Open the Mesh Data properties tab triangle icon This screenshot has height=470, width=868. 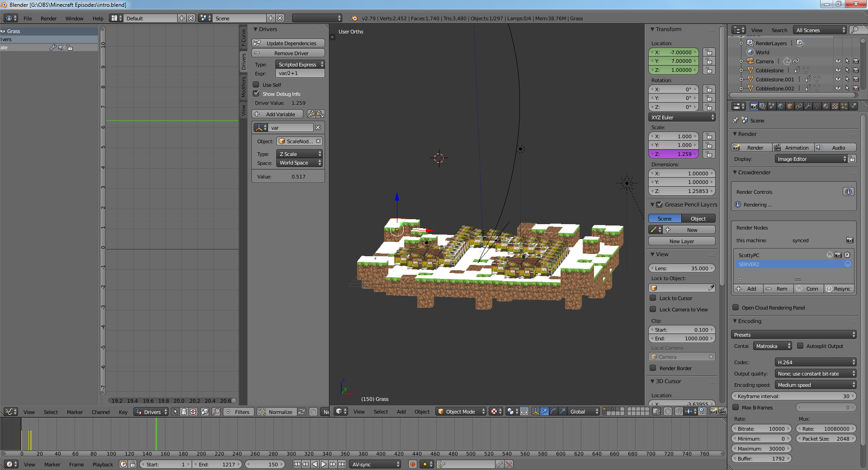[817, 106]
